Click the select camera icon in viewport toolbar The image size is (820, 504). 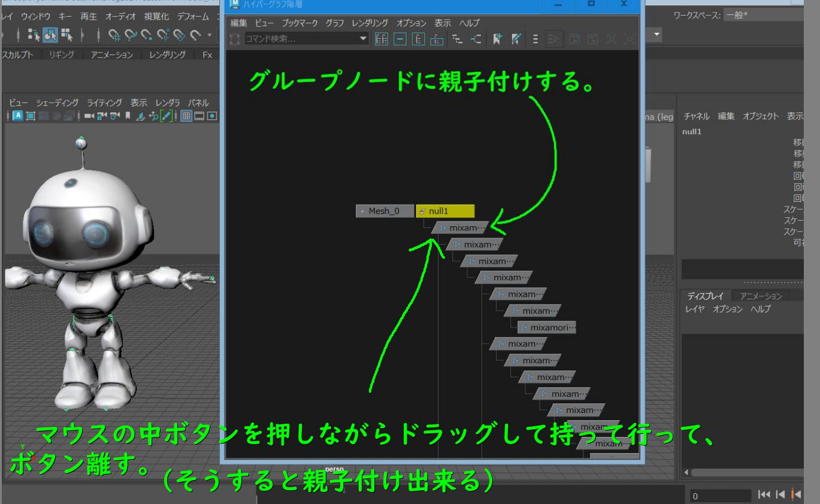point(89,116)
